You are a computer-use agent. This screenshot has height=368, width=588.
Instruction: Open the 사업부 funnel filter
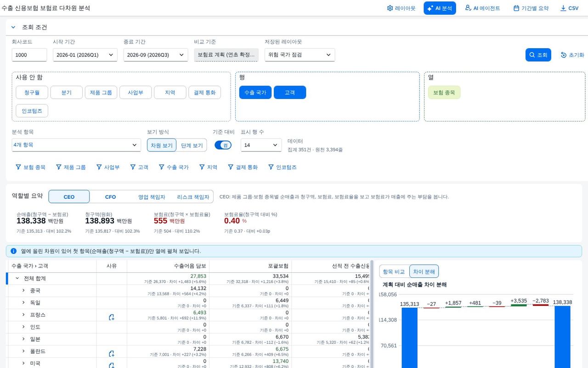(108, 167)
